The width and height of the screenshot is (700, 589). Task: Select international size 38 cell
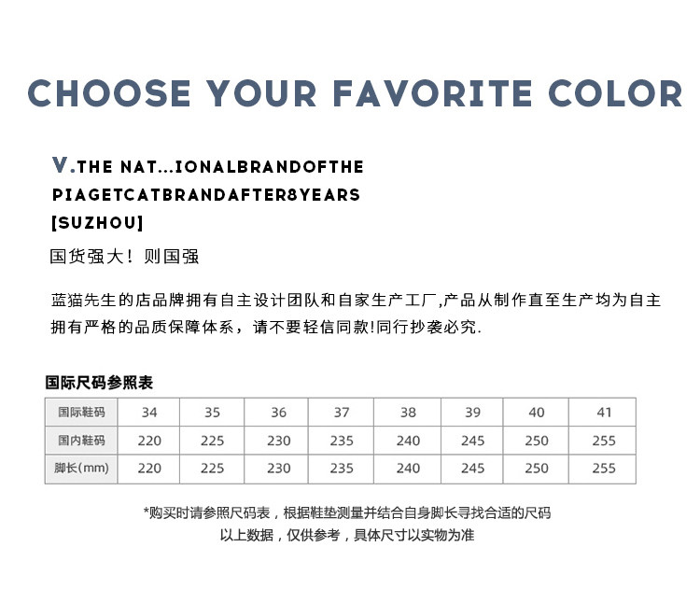pyautogui.click(x=408, y=412)
